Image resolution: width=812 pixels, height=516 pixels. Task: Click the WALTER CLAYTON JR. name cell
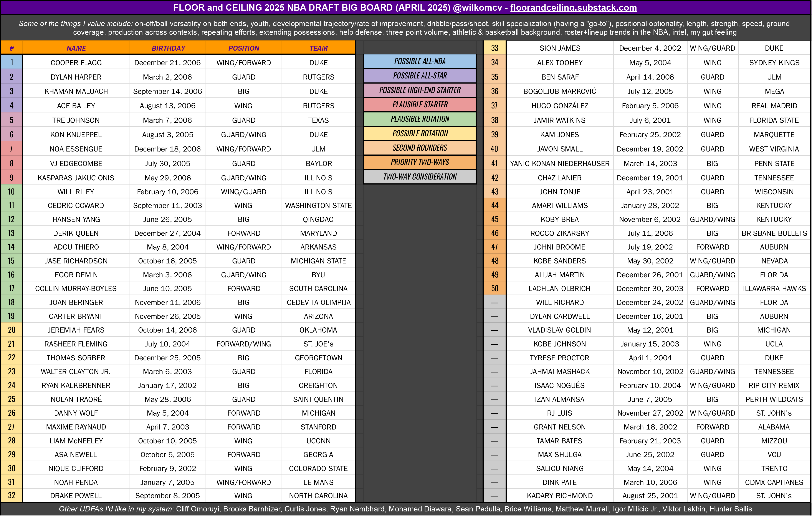tap(76, 371)
